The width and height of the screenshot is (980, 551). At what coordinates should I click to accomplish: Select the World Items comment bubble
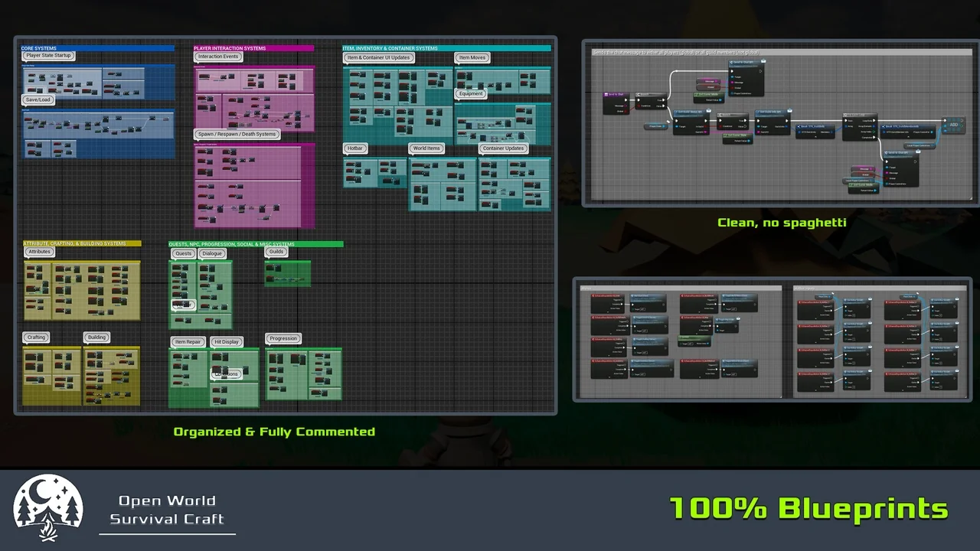[426, 148]
